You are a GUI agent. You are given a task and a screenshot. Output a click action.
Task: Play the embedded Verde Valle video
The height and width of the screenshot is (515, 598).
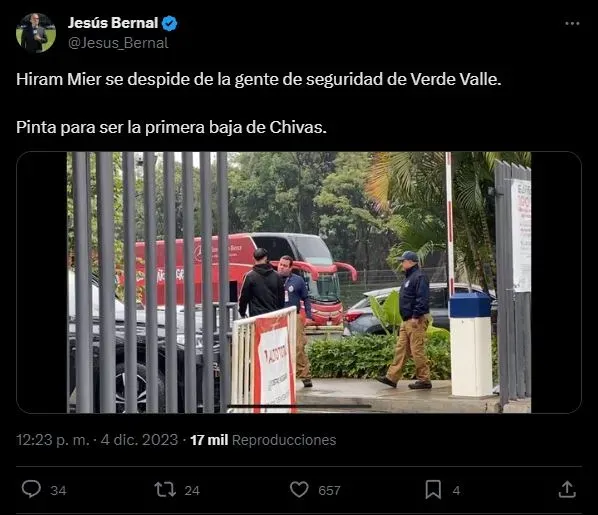[x=299, y=282]
